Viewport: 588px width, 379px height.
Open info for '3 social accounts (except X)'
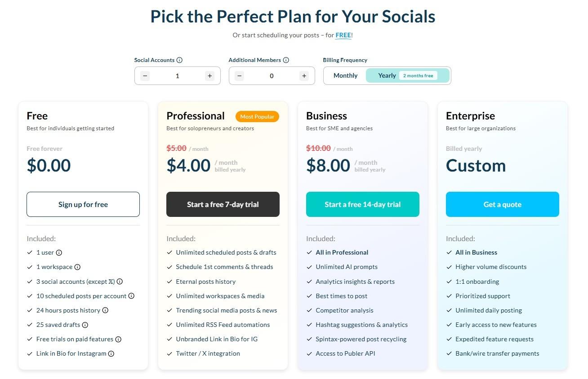point(119,282)
